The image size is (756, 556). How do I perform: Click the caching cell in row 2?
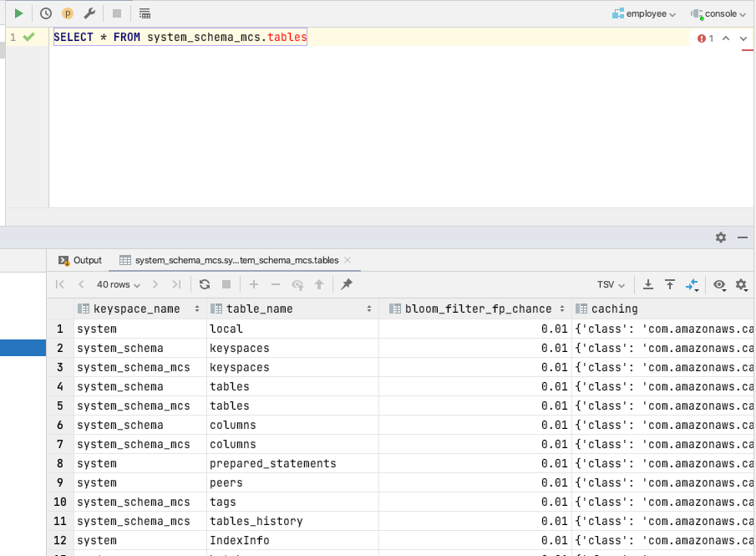(x=662, y=348)
